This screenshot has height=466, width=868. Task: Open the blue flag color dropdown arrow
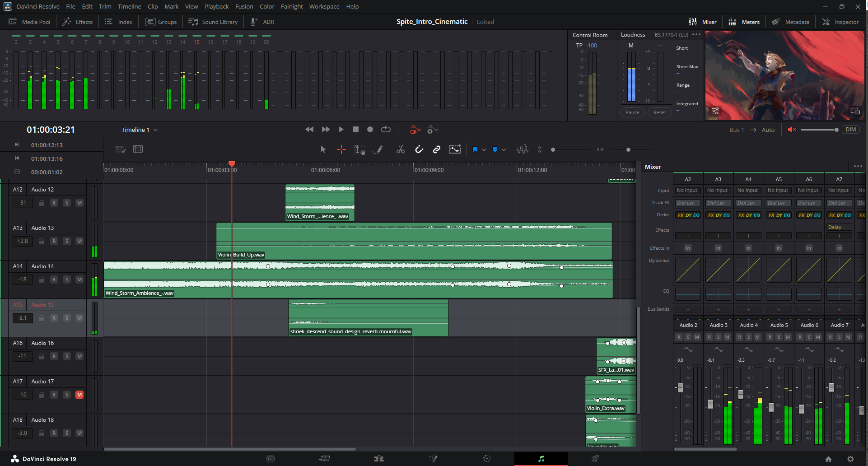(x=484, y=150)
